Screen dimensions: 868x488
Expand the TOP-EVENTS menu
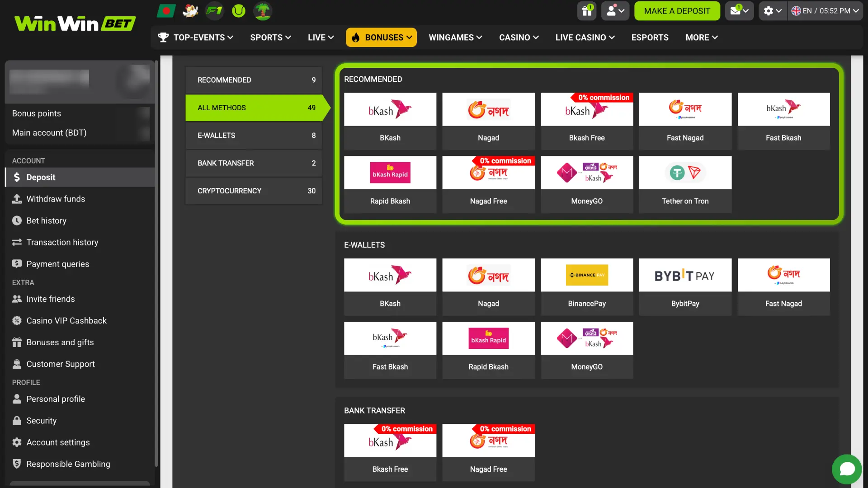pyautogui.click(x=195, y=38)
